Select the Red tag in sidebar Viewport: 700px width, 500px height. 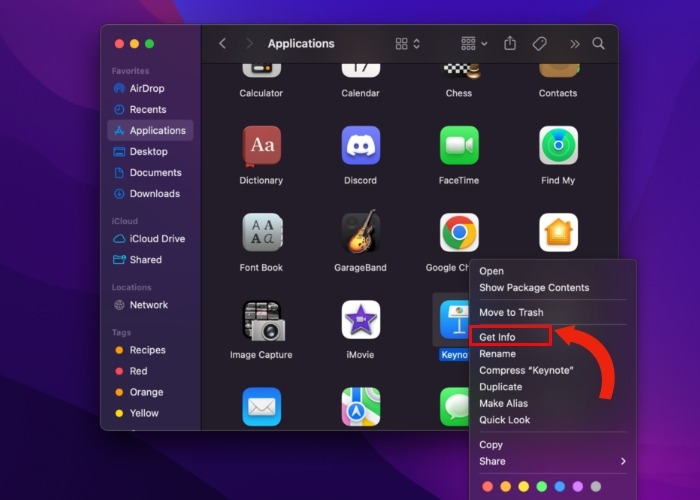150,371
